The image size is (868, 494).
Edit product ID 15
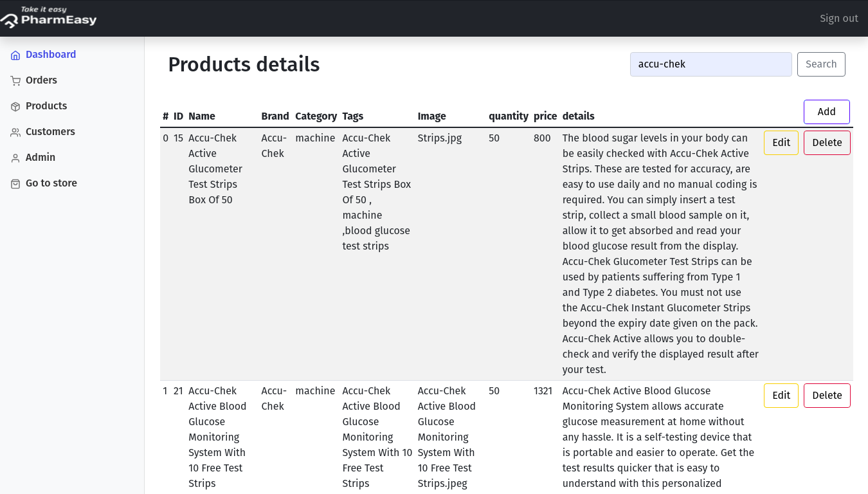[781, 143]
